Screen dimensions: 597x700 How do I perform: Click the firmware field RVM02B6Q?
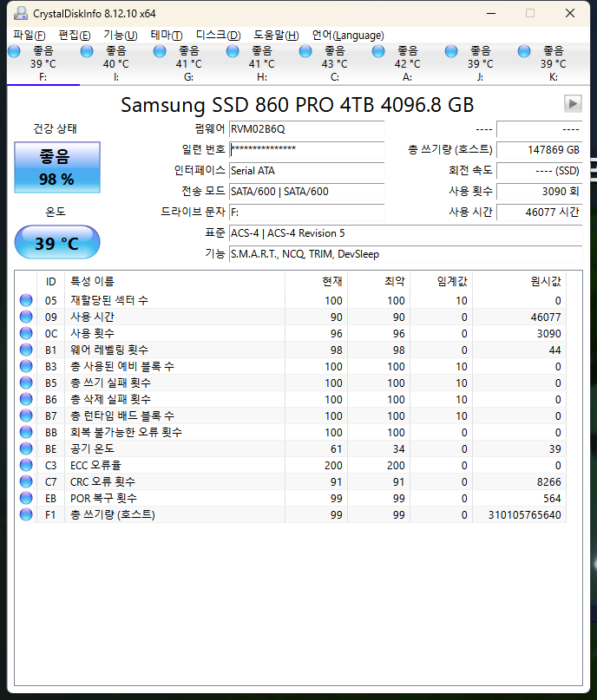coord(307,129)
